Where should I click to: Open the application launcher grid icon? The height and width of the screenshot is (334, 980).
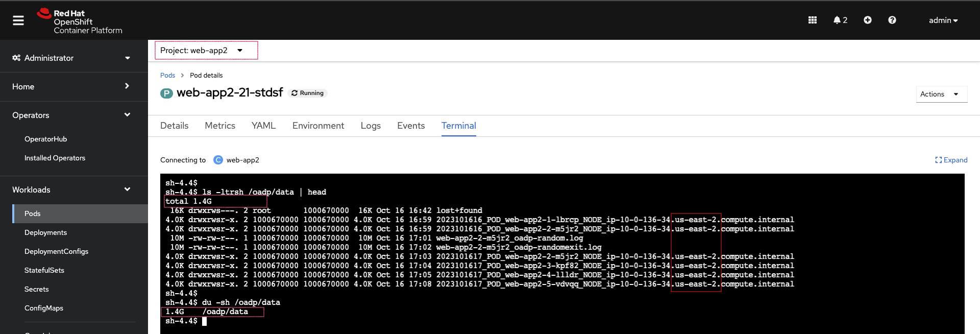(x=813, y=20)
